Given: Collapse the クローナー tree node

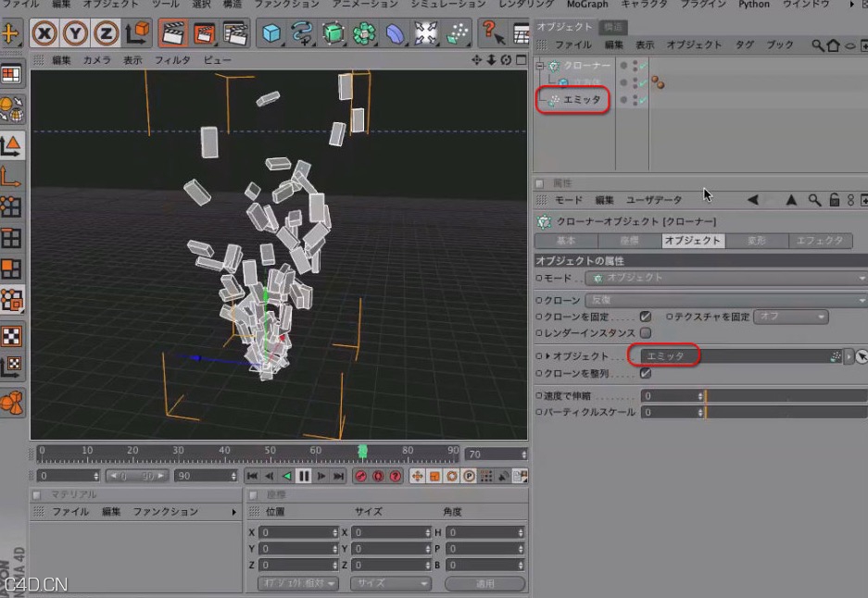Looking at the screenshot, I should tap(540, 66).
